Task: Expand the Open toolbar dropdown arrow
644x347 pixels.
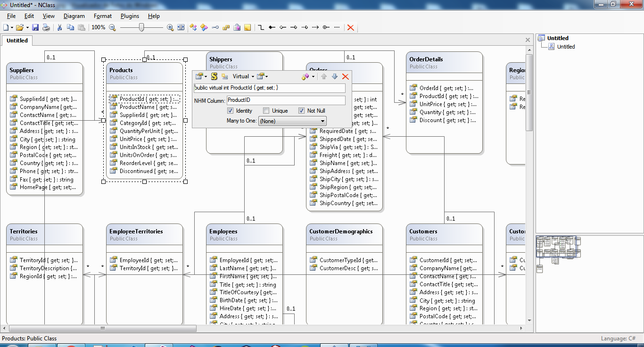Action: (x=27, y=27)
